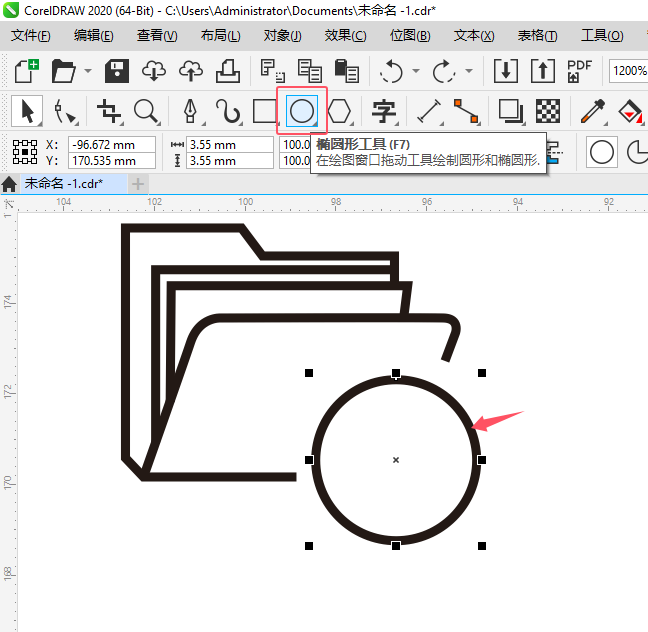Select the Pen tool
Screen dimensions: 648x632
[189, 111]
